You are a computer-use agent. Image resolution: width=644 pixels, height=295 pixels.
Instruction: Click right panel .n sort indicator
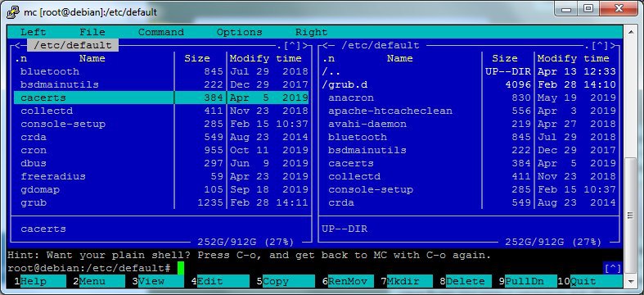[x=328, y=58]
